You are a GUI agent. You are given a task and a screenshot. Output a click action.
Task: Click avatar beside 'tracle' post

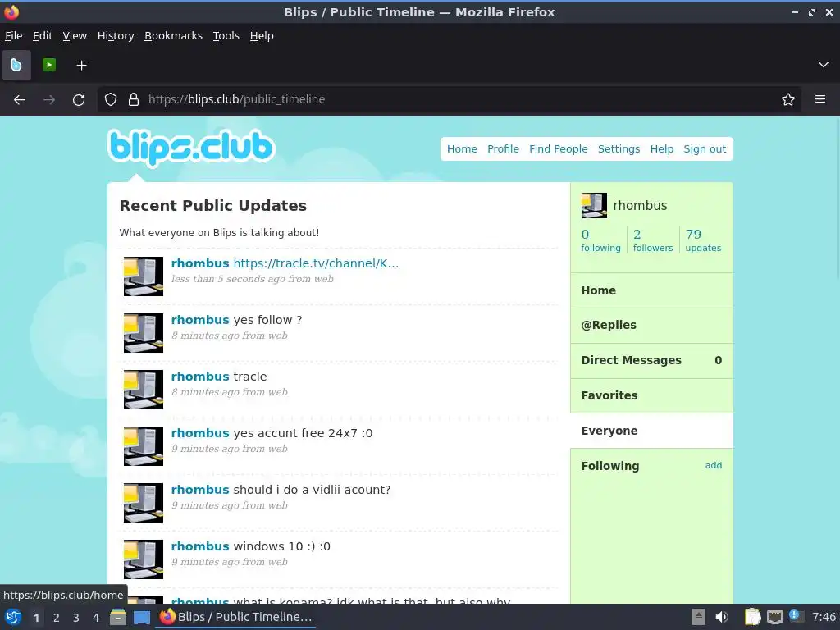point(144,390)
